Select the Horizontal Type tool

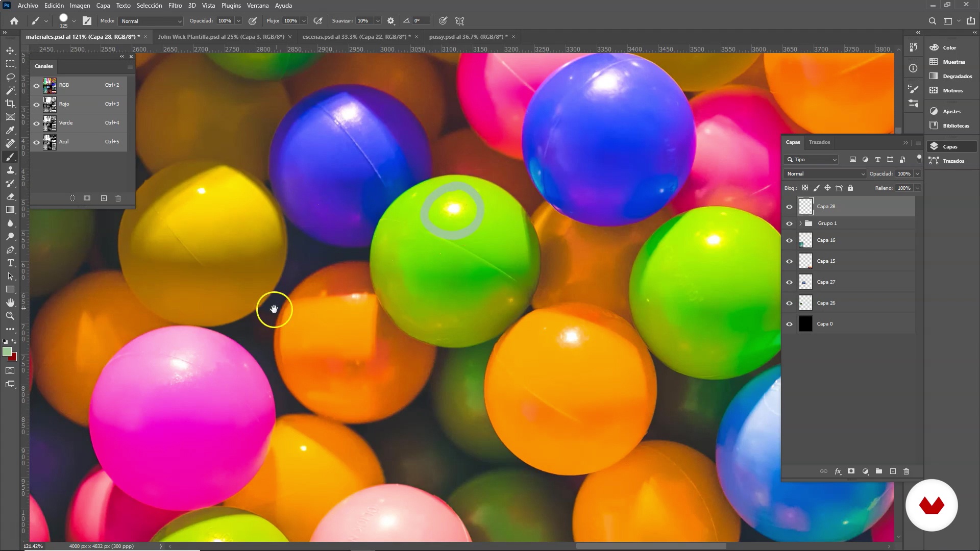[10, 263]
